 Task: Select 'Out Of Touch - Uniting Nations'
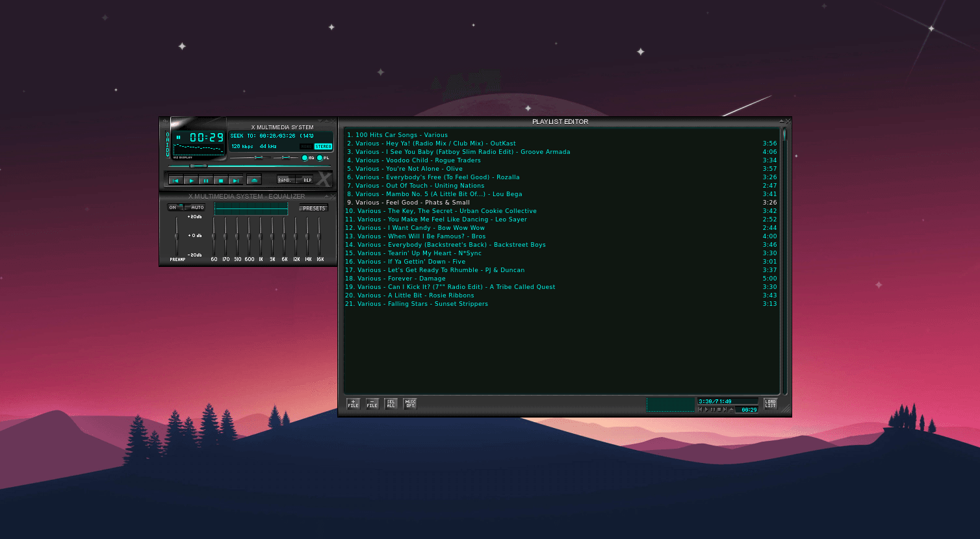point(561,186)
